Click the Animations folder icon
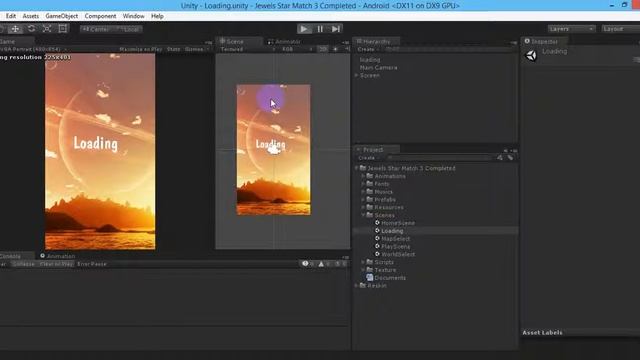Viewport: 640px width, 360px height. tap(370, 176)
